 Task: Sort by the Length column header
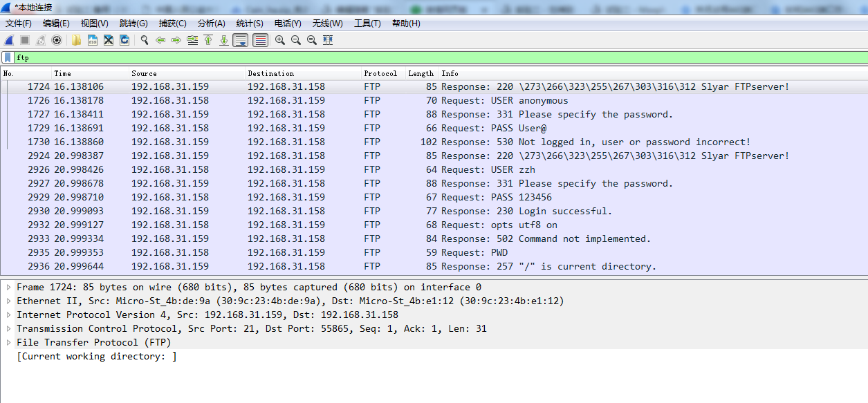click(422, 73)
